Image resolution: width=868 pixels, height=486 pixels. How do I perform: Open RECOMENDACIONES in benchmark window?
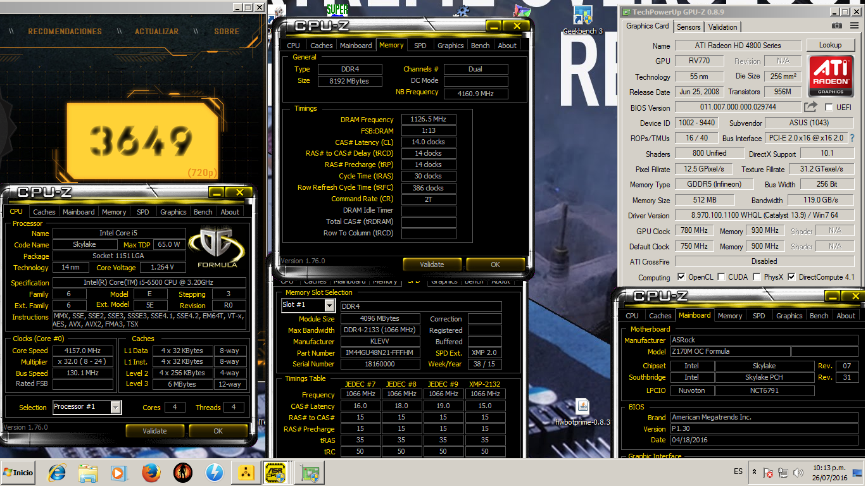coord(65,31)
